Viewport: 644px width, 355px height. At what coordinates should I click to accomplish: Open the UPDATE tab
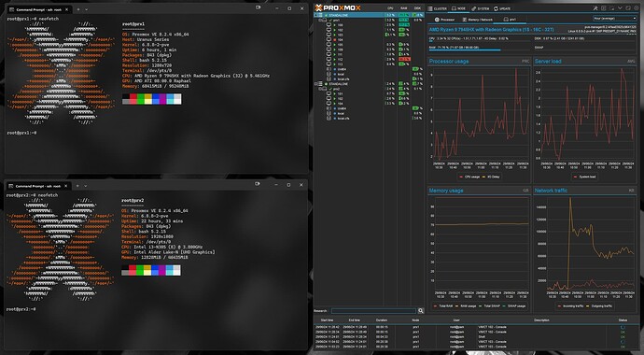click(x=502, y=8)
